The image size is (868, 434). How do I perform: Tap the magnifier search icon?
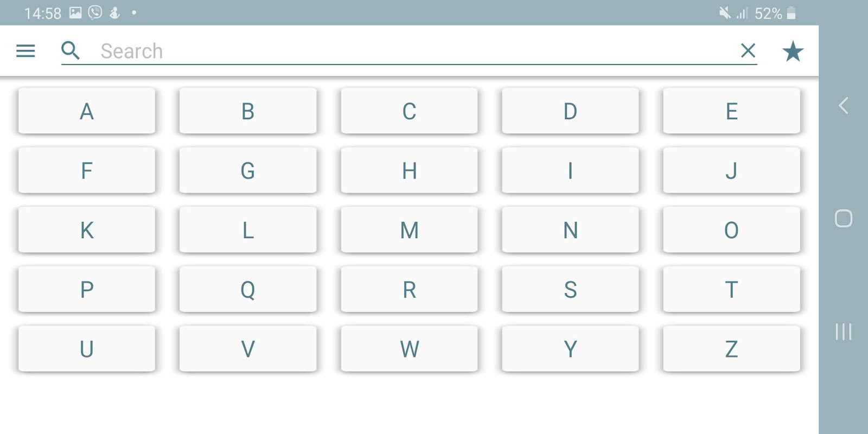(71, 50)
